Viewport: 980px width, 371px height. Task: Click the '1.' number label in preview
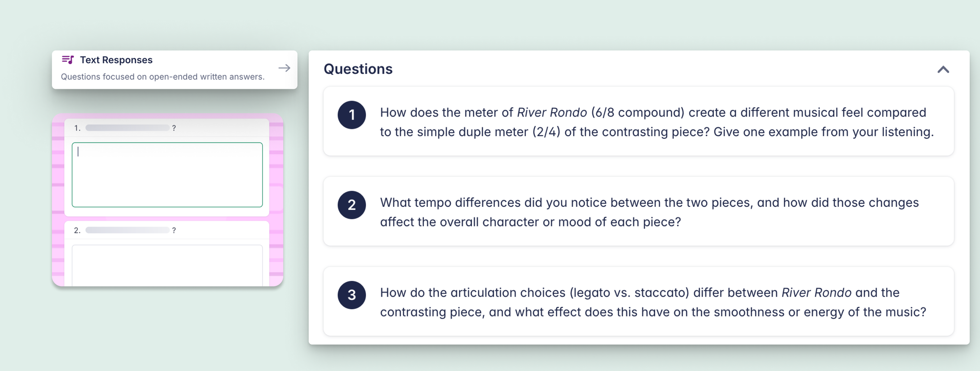point(77,128)
